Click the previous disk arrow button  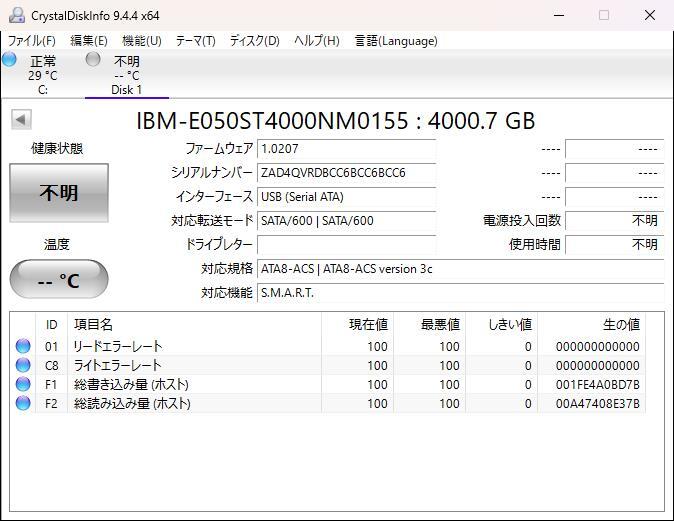pos(21,119)
